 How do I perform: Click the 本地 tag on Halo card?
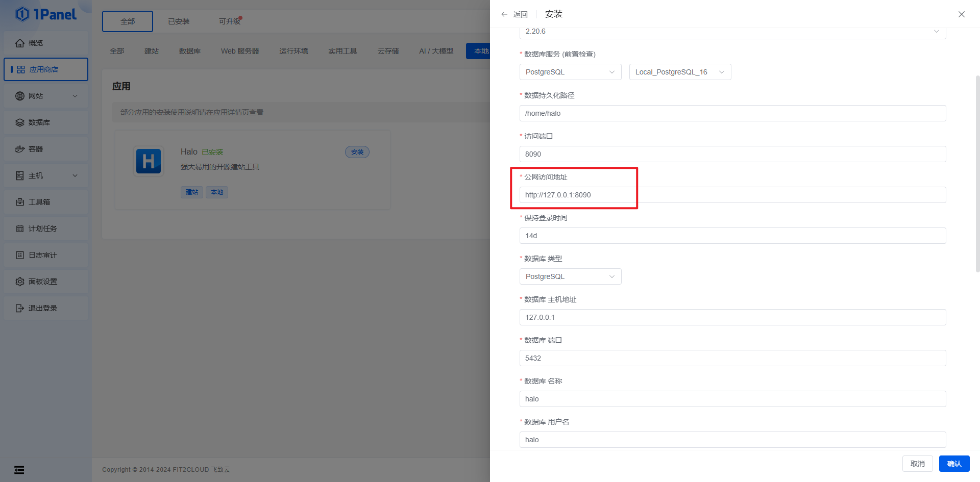coord(217,192)
